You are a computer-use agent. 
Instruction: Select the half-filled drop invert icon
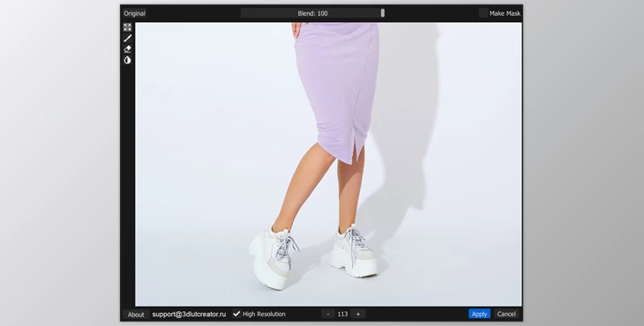click(x=127, y=60)
